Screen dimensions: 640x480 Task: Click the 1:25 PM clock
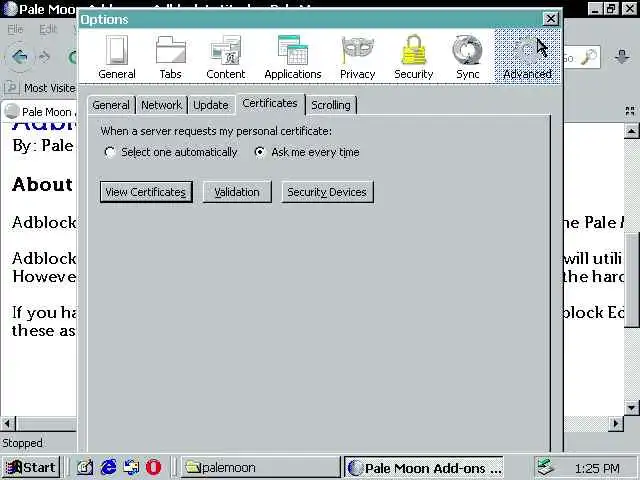pos(597,468)
